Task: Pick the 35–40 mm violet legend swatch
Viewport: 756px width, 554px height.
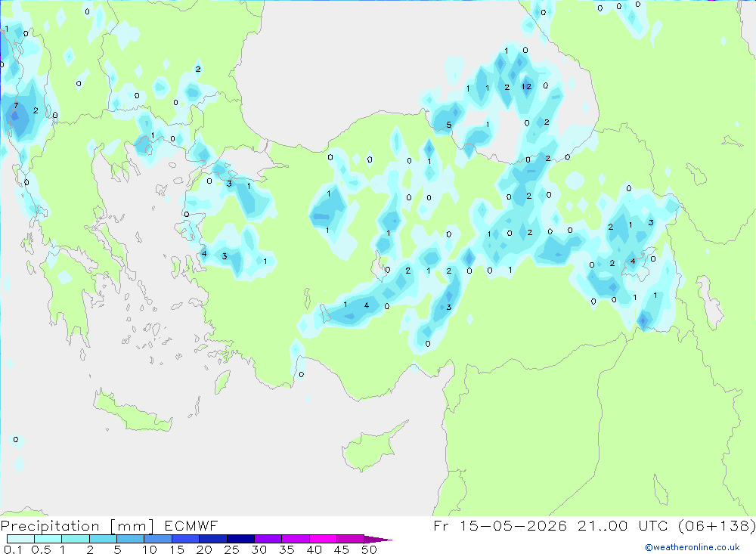Action: coord(296,539)
